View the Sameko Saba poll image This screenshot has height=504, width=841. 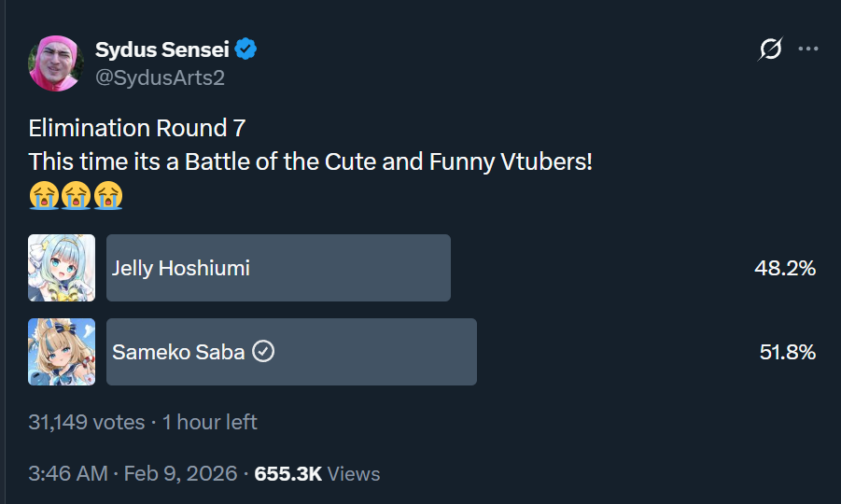point(62,352)
